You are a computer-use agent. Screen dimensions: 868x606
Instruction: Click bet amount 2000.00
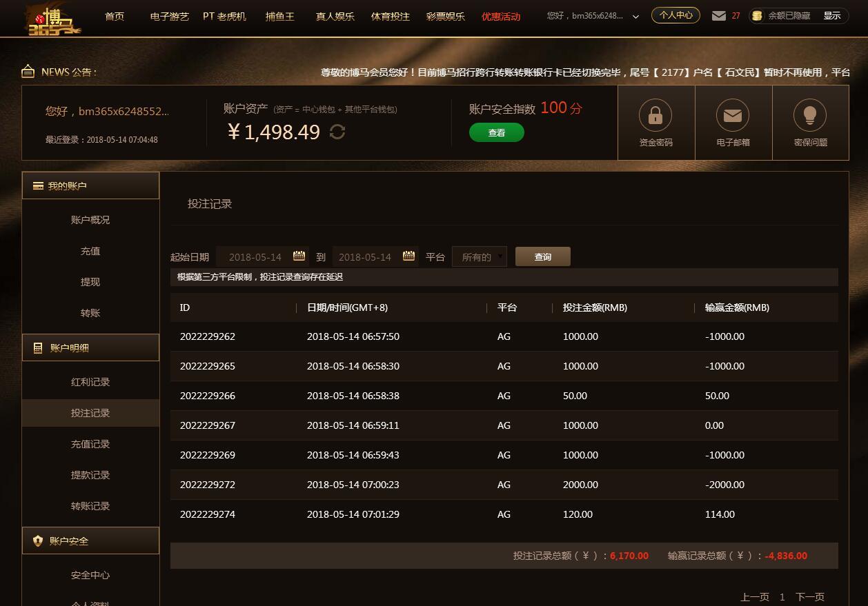click(580, 485)
